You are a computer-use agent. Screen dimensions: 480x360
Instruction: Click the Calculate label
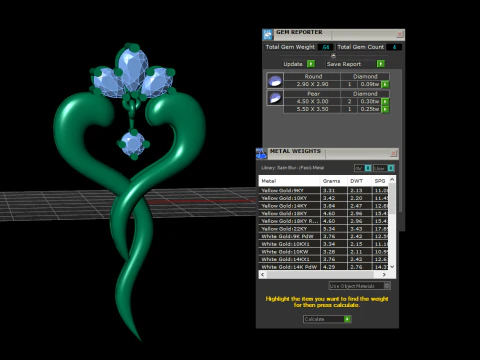pos(314,319)
